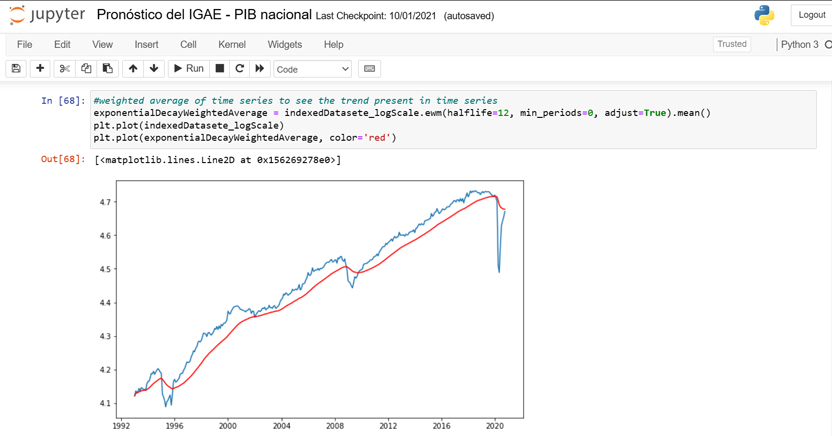Copy selected cells icon

(86, 69)
